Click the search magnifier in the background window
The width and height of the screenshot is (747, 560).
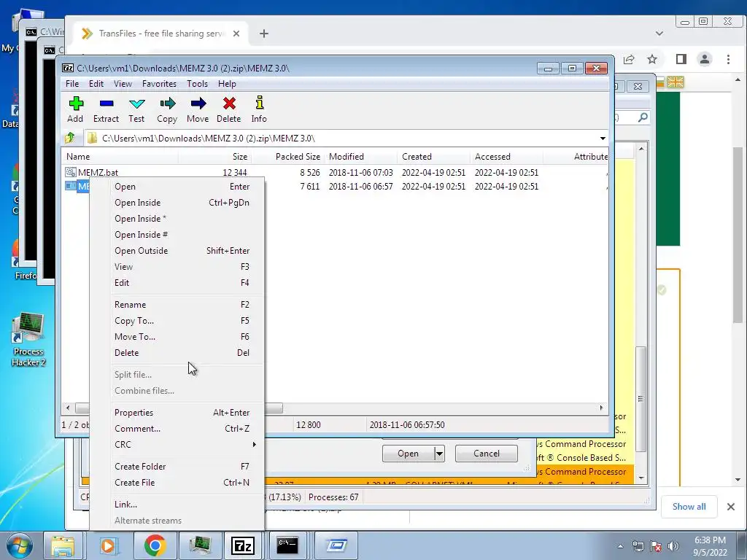(643, 117)
